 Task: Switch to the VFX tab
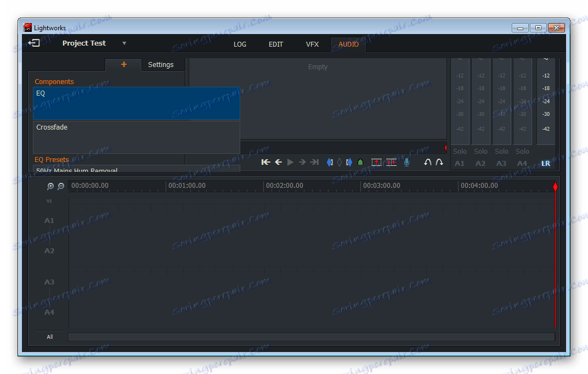(312, 44)
